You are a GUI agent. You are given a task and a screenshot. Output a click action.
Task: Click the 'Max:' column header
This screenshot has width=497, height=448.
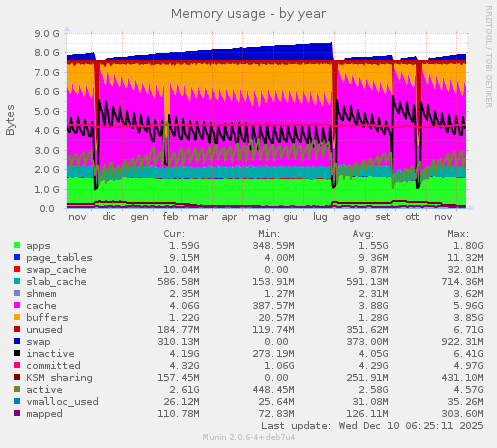[x=458, y=234]
